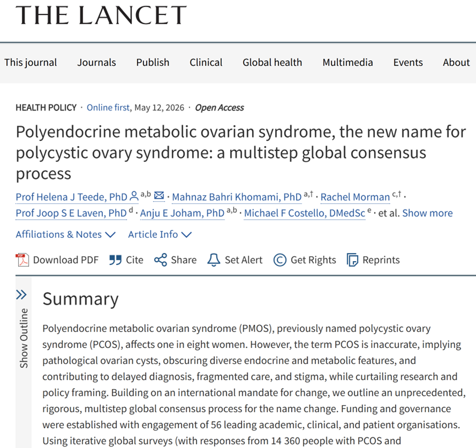
Task: Click the Reprints document icon
Action: coord(352,260)
